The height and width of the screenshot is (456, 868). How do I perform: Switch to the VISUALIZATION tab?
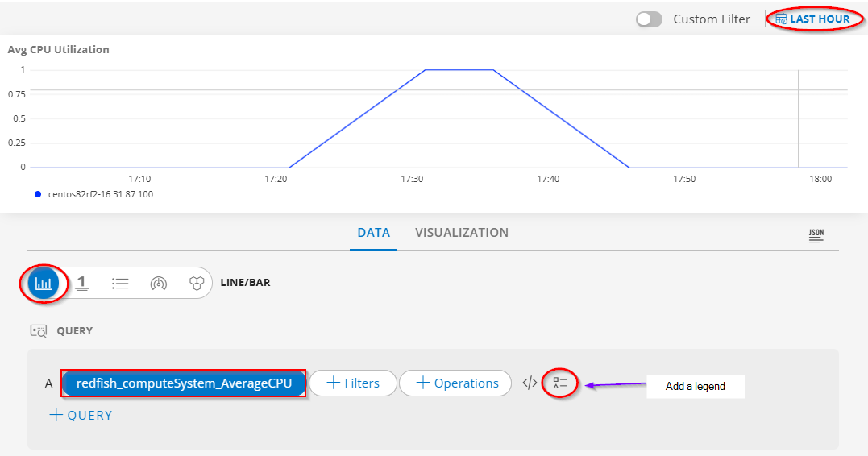tap(462, 232)
